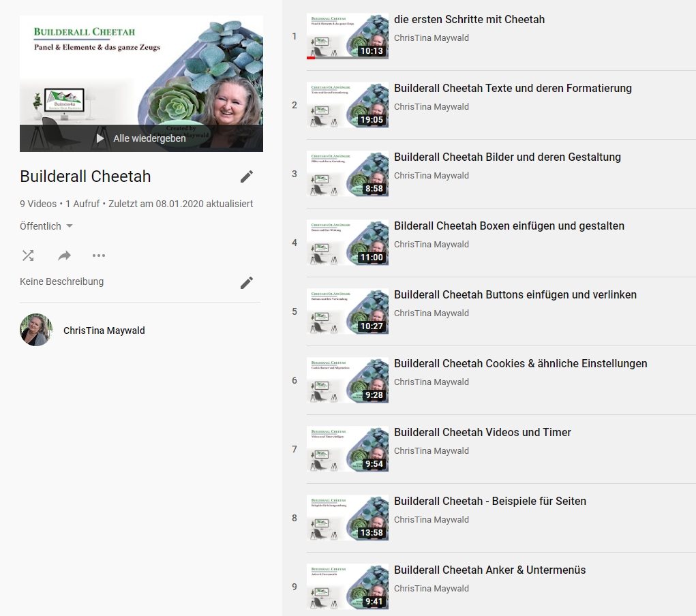Click ChrisTina Maywald channel avatar

[x=36, y=330]
